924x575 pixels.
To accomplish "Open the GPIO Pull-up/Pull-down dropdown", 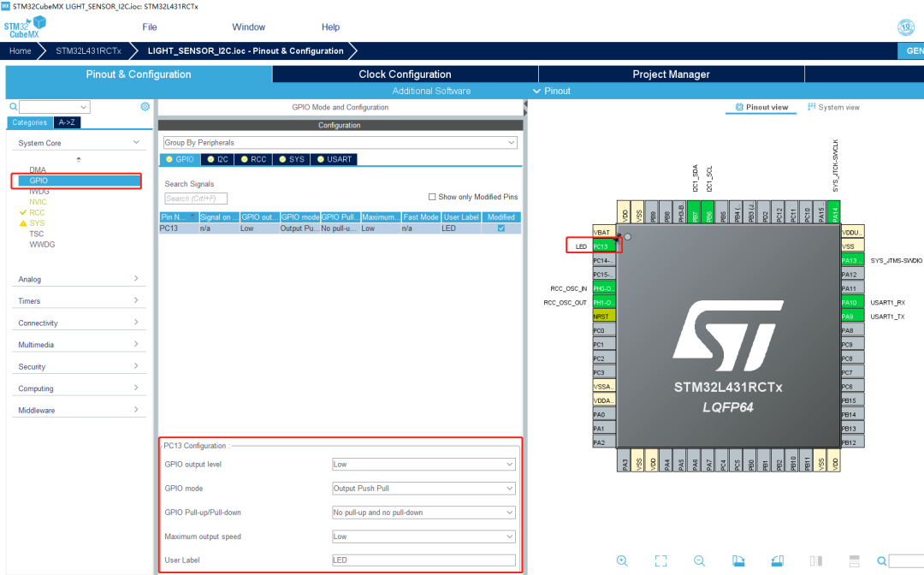I will 423,513.
